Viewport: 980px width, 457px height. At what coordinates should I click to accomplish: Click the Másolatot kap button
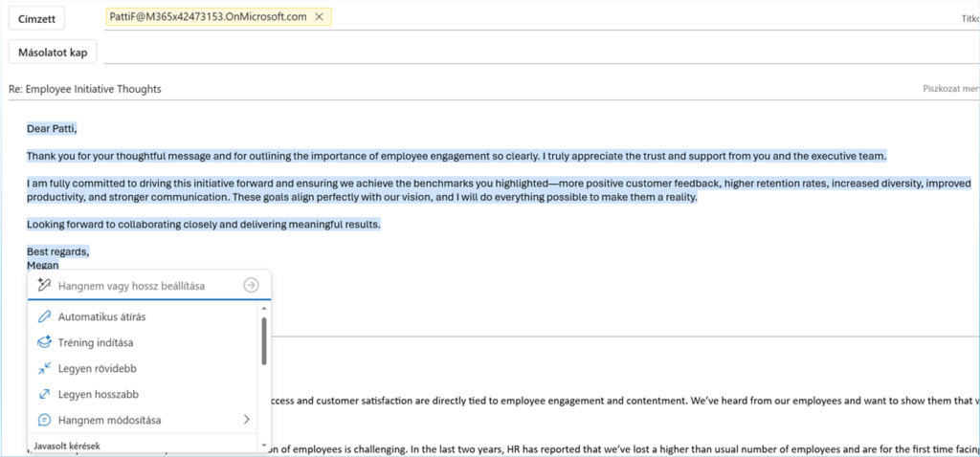(x=53, y=53)
